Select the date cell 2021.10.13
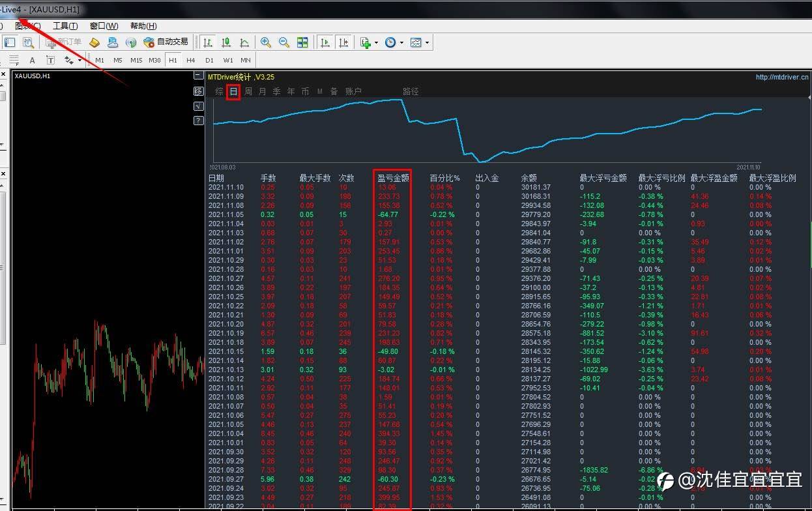 [x=226, y=370]
